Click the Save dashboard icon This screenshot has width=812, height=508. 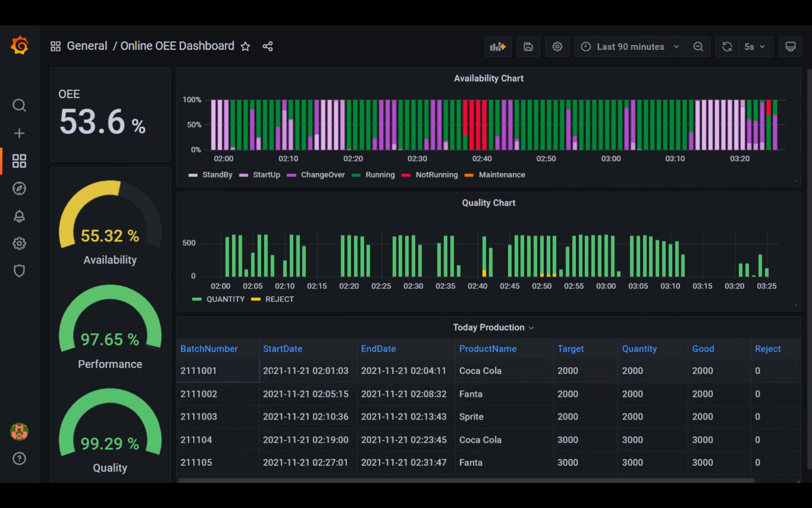click(528, 47)
